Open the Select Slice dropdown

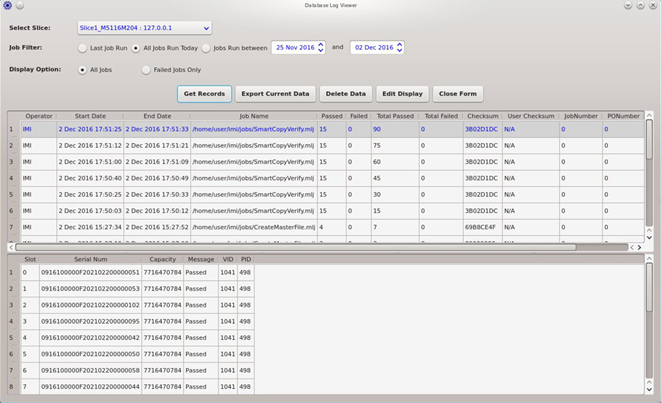coord(144,28)
